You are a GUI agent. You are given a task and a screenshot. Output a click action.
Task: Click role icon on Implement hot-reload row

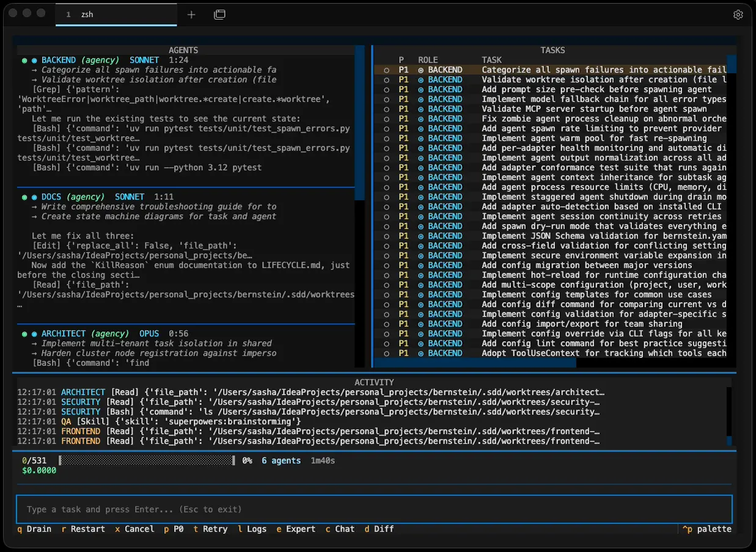tap(421, 275)
